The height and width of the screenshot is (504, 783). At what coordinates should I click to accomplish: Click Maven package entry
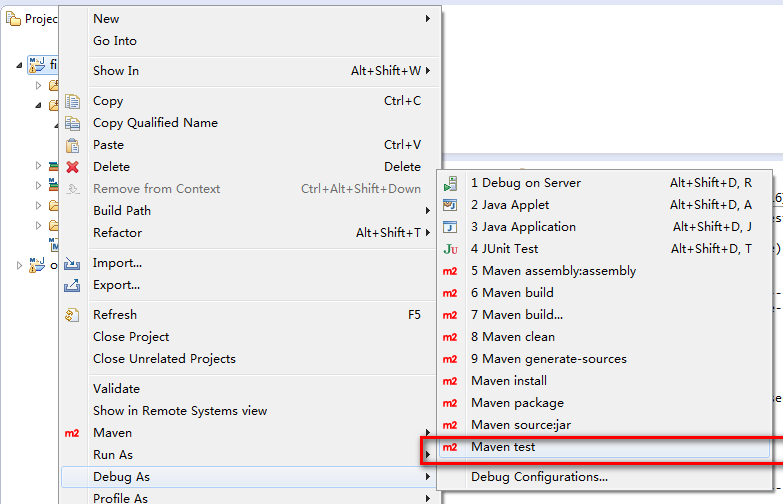click(517, 403)
